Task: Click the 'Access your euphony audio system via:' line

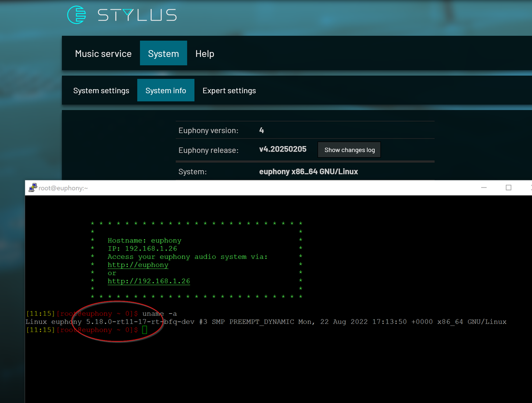Action: coord(187,257)
